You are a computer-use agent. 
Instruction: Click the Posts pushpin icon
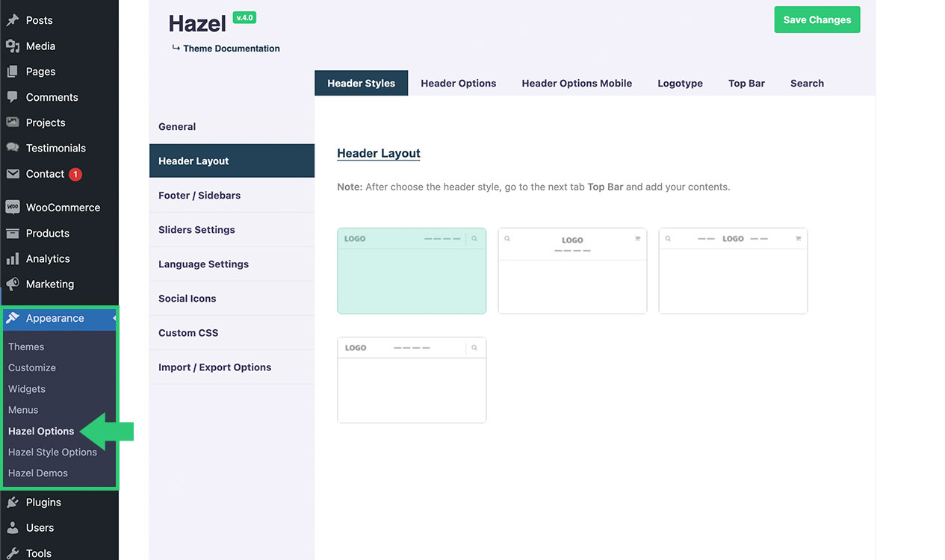13,20
